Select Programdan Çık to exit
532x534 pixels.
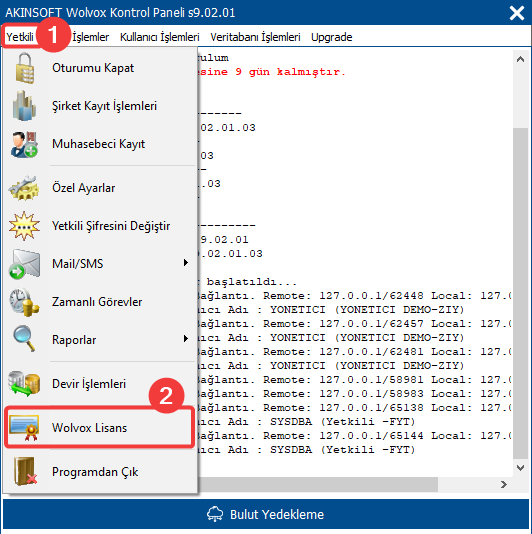click(100, 472)
